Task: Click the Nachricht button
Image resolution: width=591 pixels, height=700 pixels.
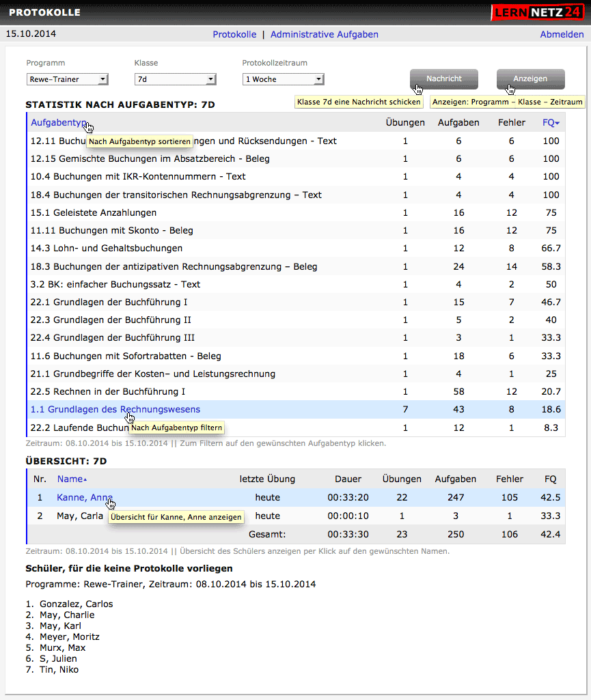Action: pos(444,79)
